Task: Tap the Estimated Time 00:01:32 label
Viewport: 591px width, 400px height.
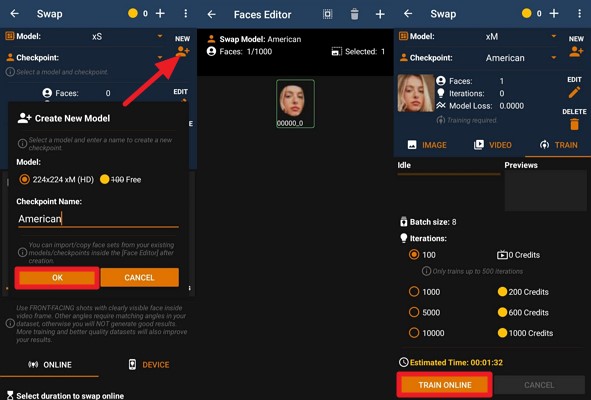Action: [451, 363]
